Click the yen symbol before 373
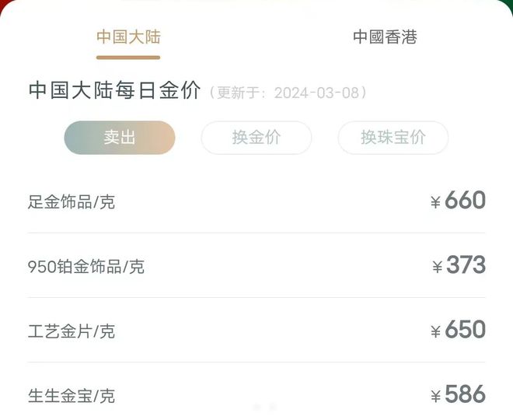 click(x=437, y=267)
